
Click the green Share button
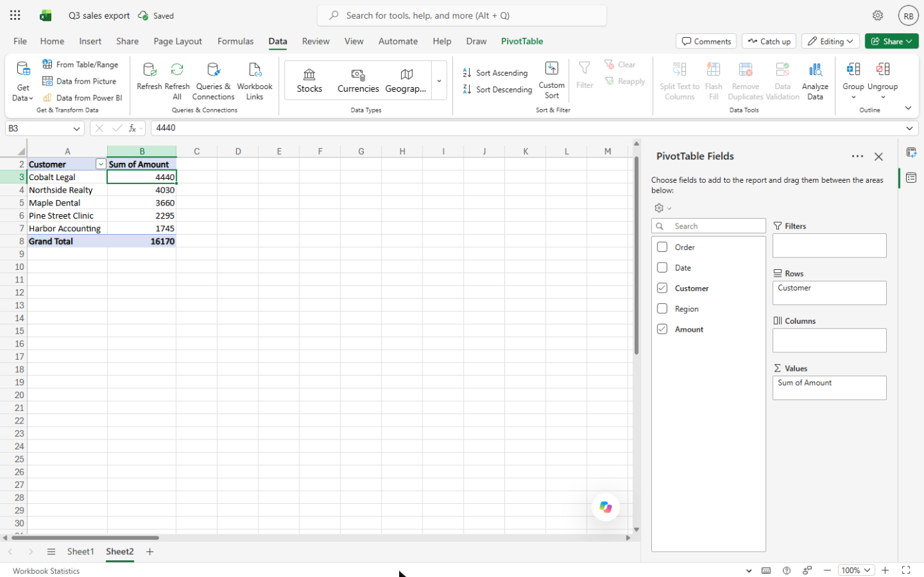[891, 41]
